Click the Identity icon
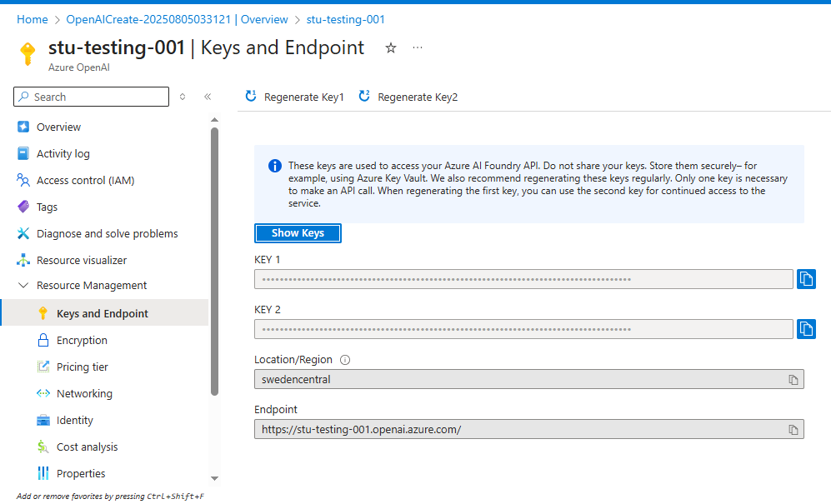Screen dimensions: 831x504 pos(43,420)
